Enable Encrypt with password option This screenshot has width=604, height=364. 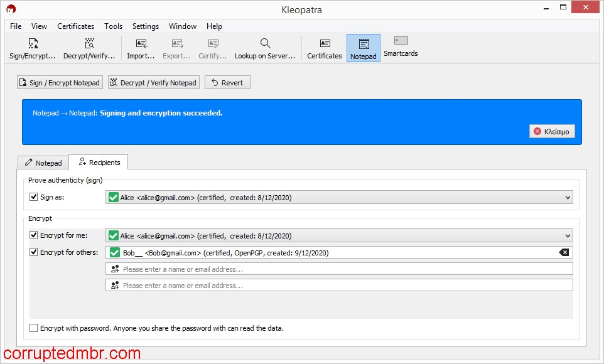(33, 328)
